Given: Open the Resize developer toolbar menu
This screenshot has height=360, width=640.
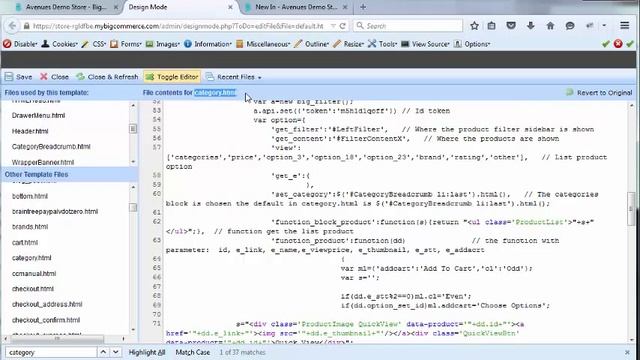Looking at the screenshot, I should tap(349, 44).
